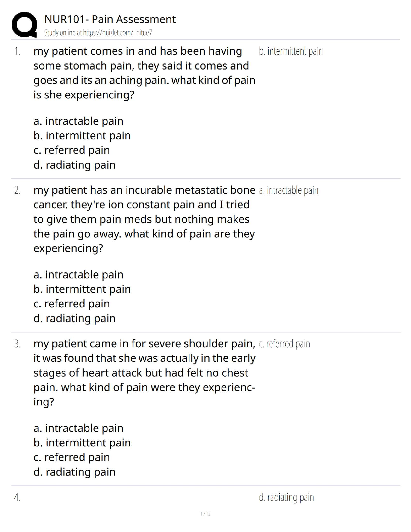Click the page number indicator at the bottom
This screenshot has height=532, width=411.
pyautogui.click(x=205, y=514)
